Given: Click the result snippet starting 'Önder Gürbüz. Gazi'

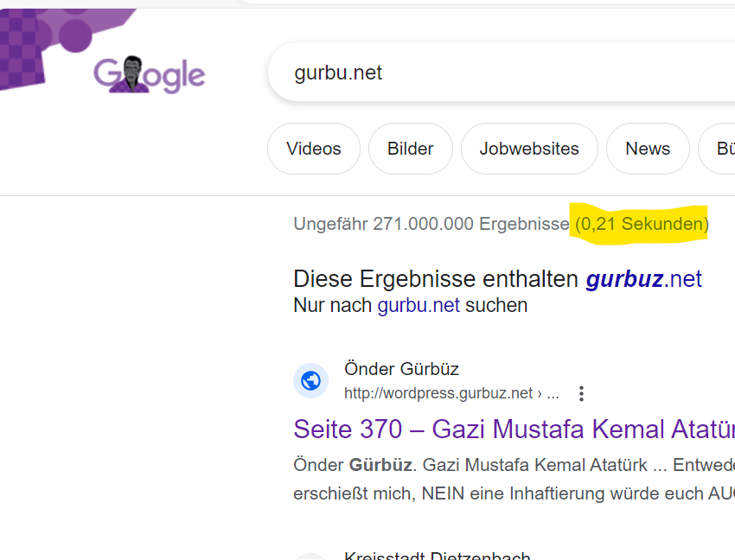Looking at the screenshot, I should [514, 479].
